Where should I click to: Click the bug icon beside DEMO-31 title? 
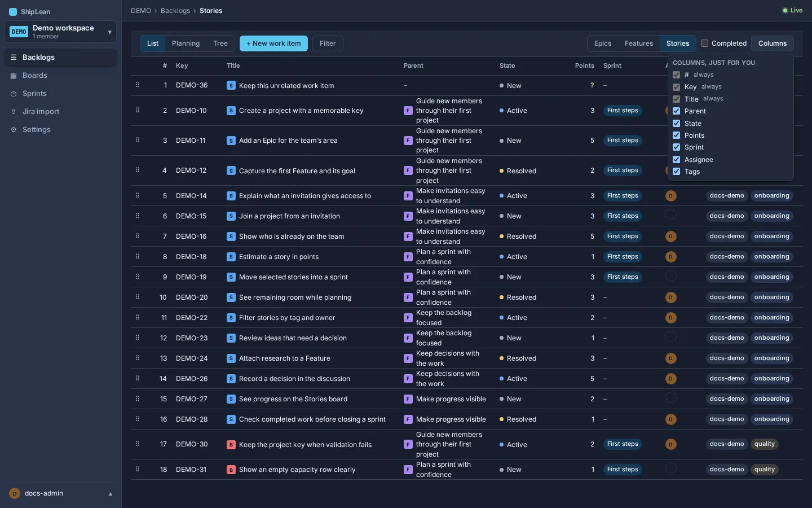tap(231, 470)
